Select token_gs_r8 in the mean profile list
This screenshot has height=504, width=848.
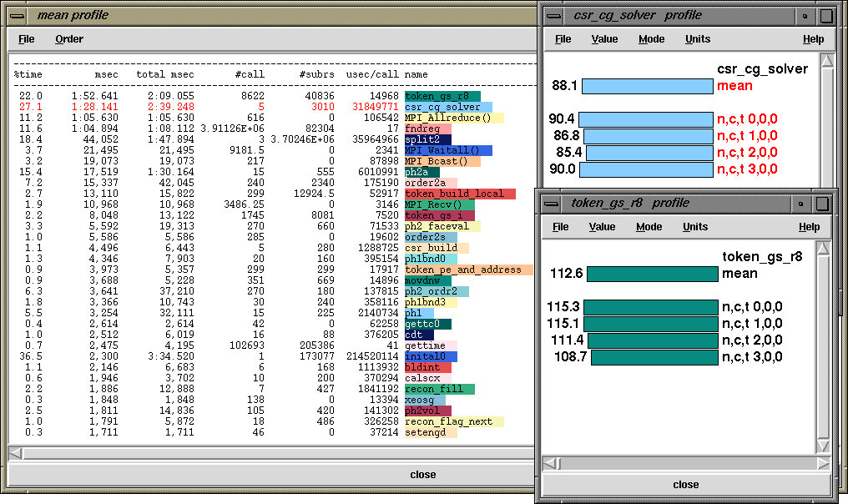point(442,96)
